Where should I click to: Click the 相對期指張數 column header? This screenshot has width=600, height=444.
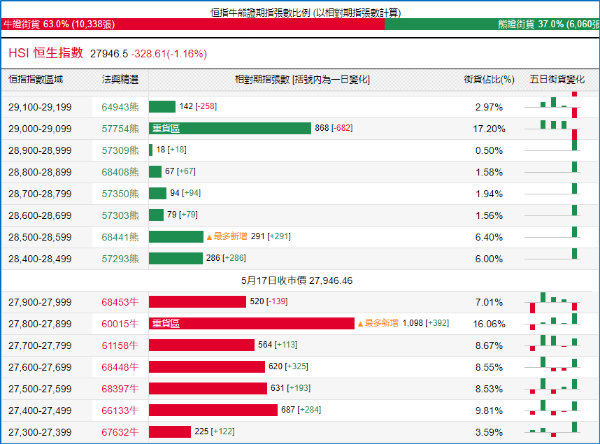(302, 79)
